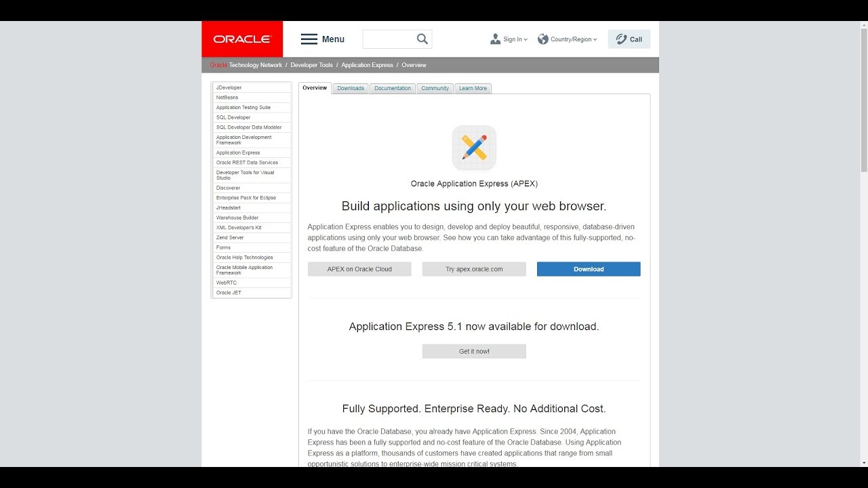Switch to the Overview tab
The height and width of the screenshot is (488, 868).
(x=315, y=88)
